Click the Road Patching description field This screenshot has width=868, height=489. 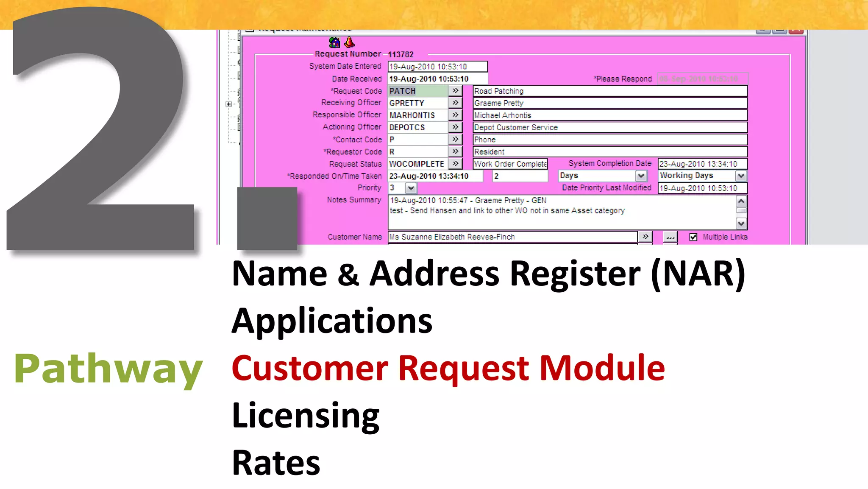[x=610, y=91]
